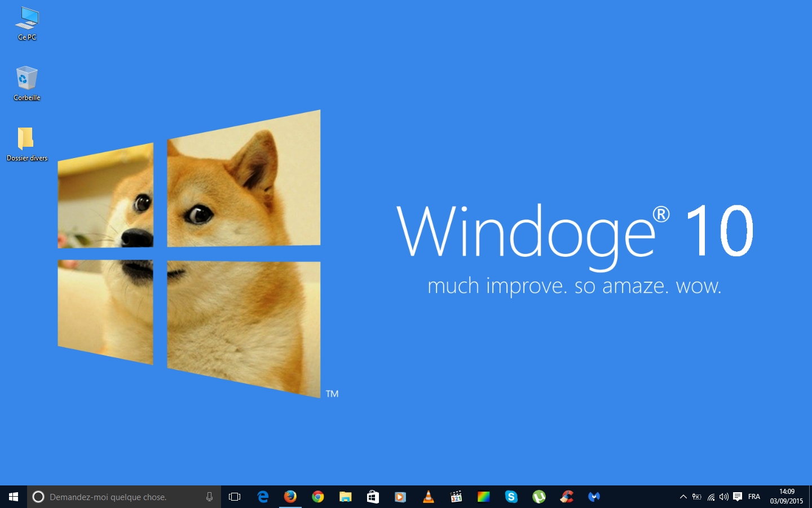Switch to Firefox in the taskbar

[x=290, y=497]
